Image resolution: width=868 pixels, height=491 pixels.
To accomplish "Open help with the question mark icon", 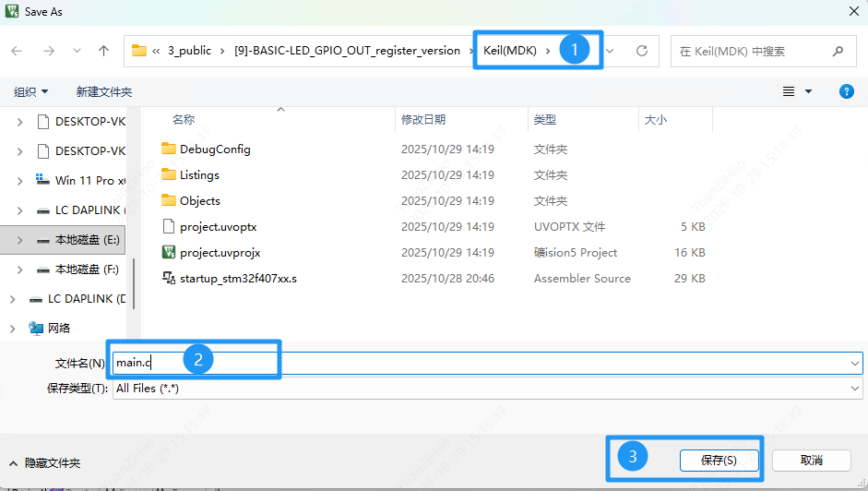I will (x=847, y=91).
